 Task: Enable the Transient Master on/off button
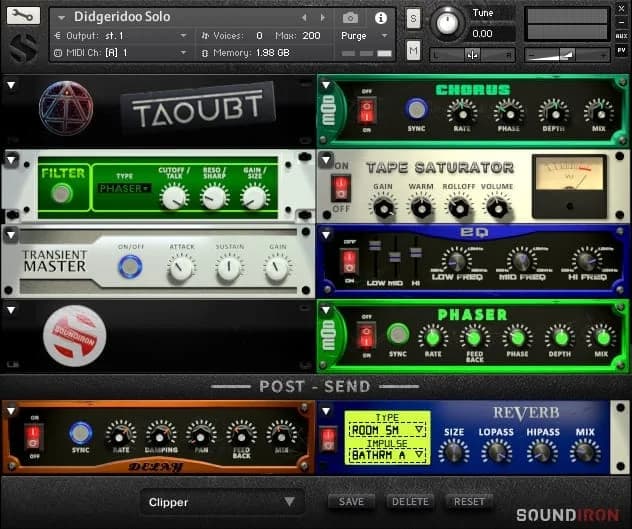point(129,266)
